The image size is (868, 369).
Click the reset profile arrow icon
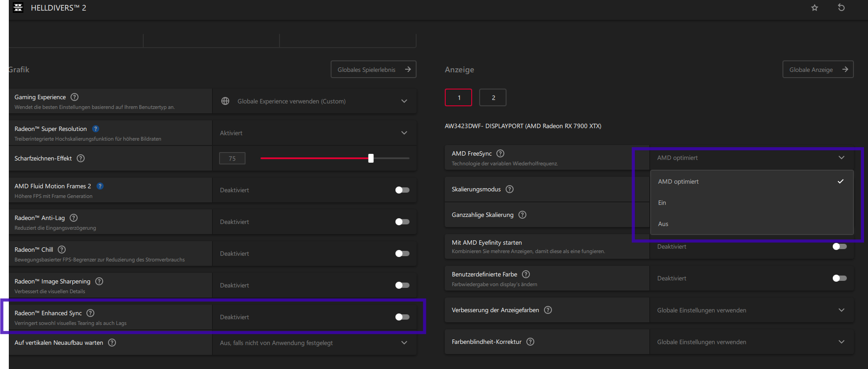841,7
